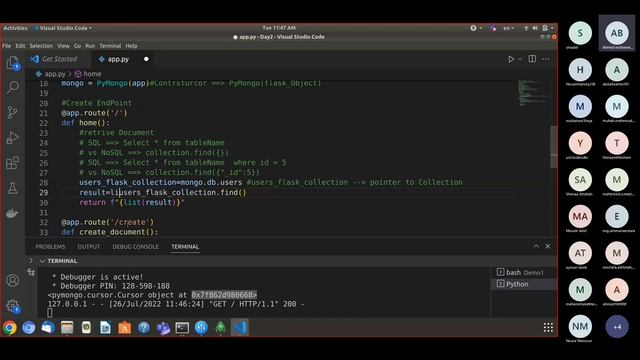Open Thunderbird mail from dock
This screenshot has width=640, height=360.
click(x=48, y=328)
